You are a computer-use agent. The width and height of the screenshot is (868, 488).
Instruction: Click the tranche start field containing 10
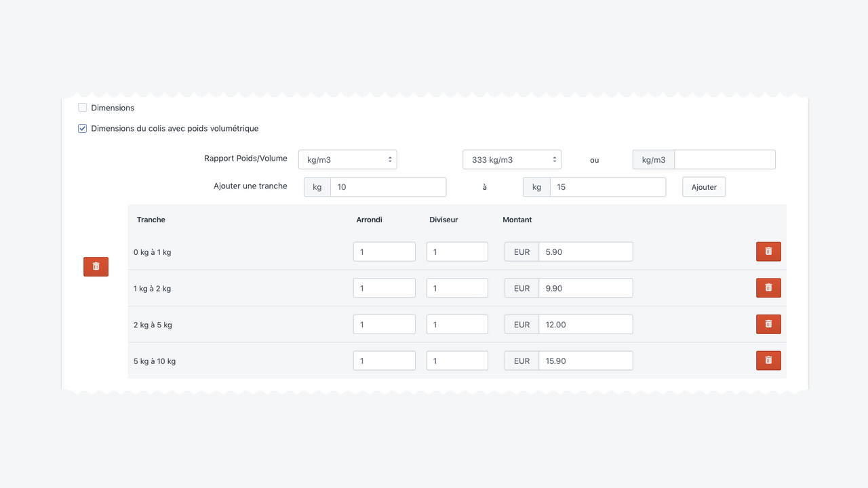pyautogui.click(x=388, y=187)
